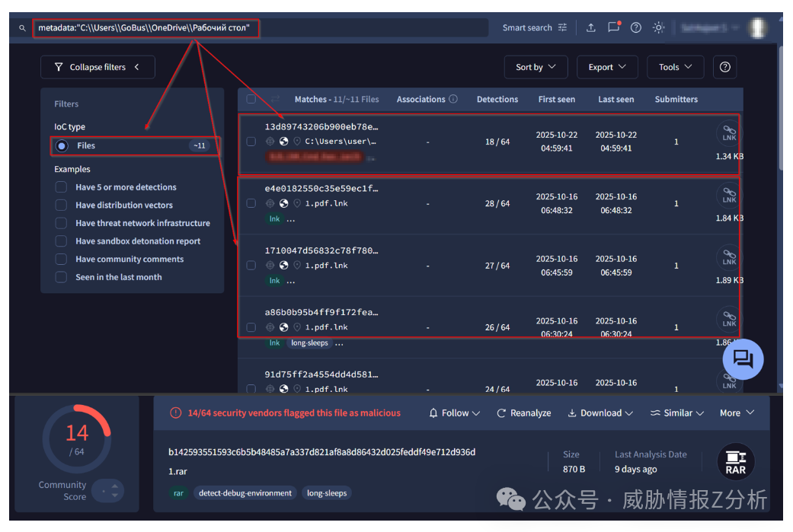The image size is (793, 532).
Task: Open the RAR file type badge at bottom right
Action: (736, 462)
